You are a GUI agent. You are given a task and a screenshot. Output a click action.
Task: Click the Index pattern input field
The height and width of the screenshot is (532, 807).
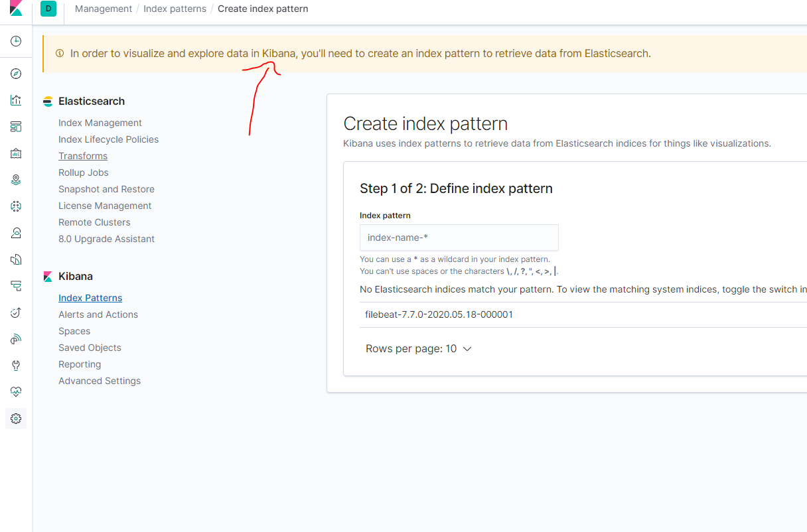coord(459,237)
